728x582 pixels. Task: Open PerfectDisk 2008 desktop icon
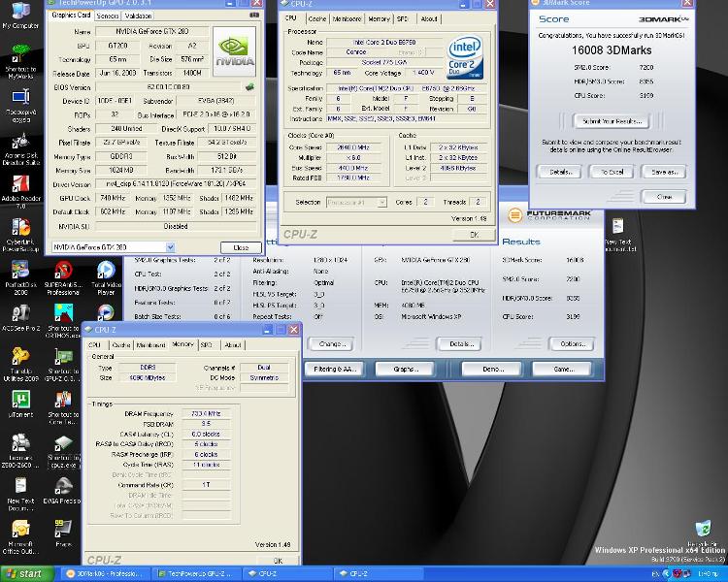pos(20,278)
